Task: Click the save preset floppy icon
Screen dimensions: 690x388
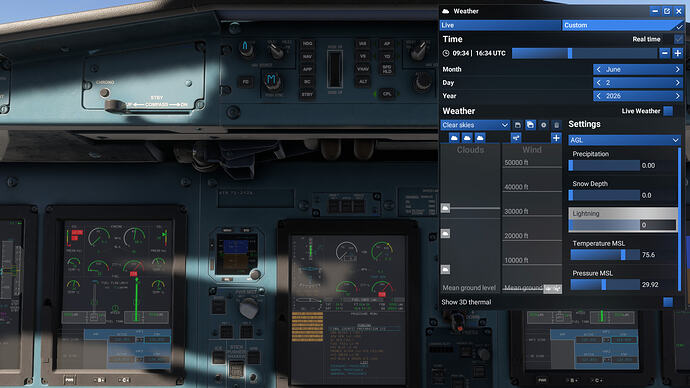Action: point(518,125)
